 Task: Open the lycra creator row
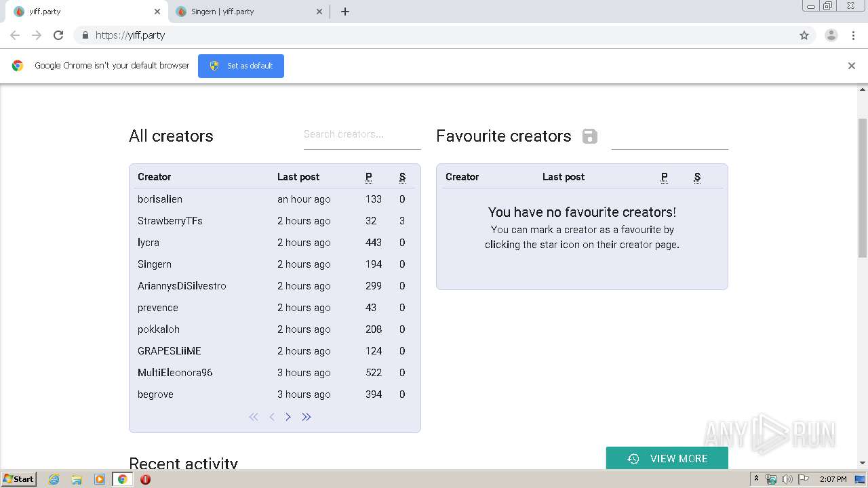pyautogui.click(x=275, y=243)
